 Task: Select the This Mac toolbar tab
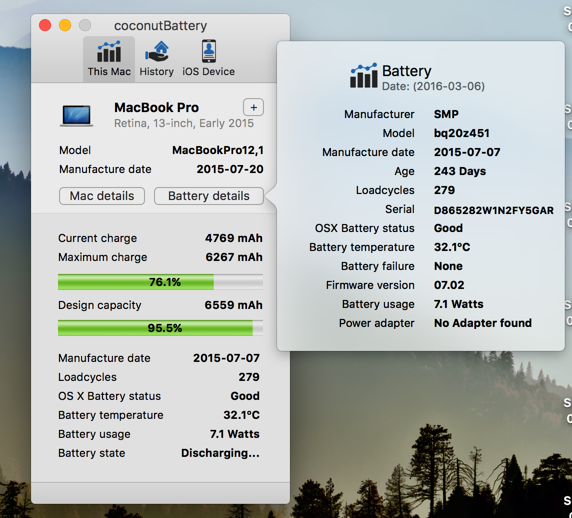(109, 59)
